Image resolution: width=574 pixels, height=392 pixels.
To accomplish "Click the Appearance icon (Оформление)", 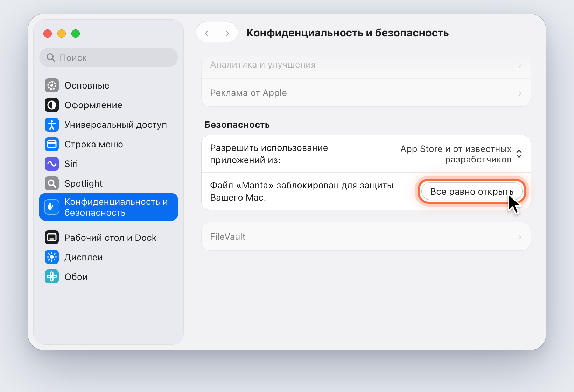I will [52, 105].
